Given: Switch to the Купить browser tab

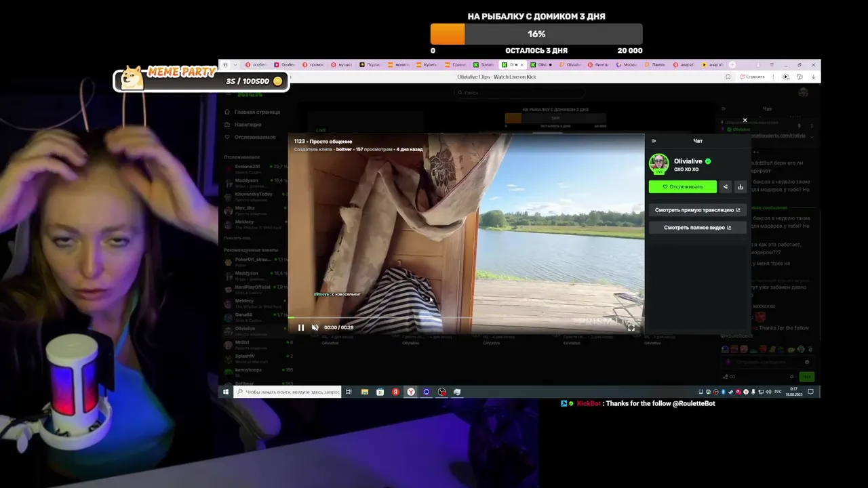Looking at the screenshot, I should pyautogui.click(x=427, y=65).
